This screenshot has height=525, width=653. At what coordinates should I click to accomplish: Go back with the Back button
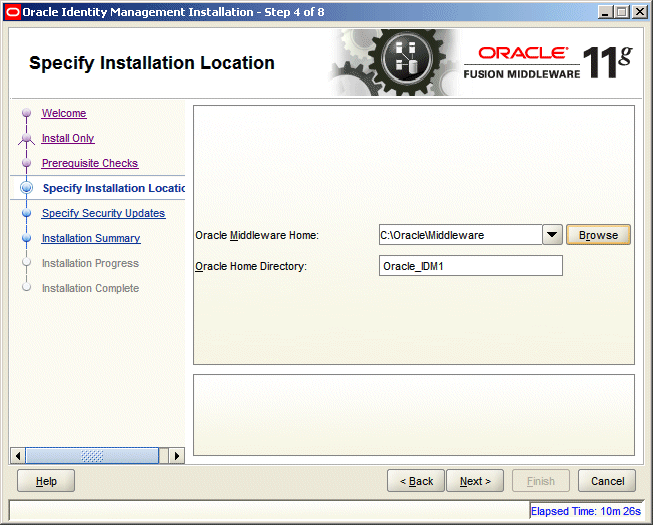point(416,481)
